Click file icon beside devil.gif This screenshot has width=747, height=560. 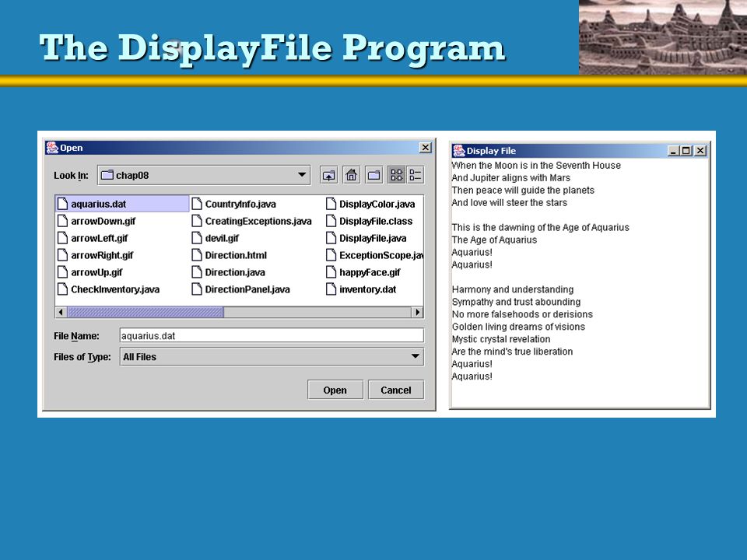coord(197,238)
